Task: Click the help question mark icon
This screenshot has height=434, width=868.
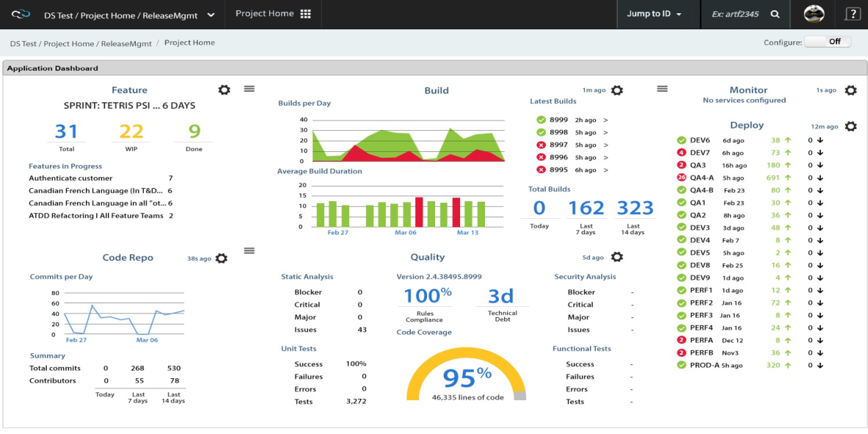Action: (x=852, y=14)
